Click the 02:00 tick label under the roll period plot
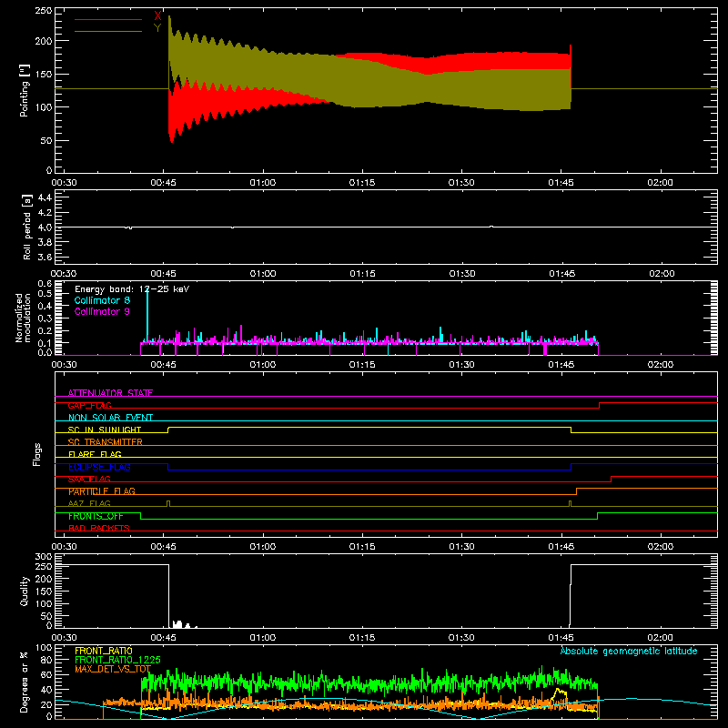Screen dimensions: 728x728 coord(662,274)
